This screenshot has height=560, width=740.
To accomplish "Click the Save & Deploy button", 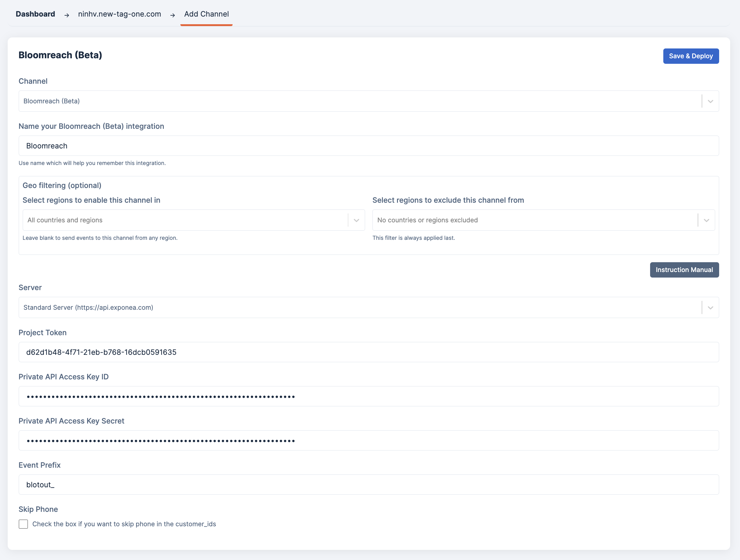I will [691, 56].
